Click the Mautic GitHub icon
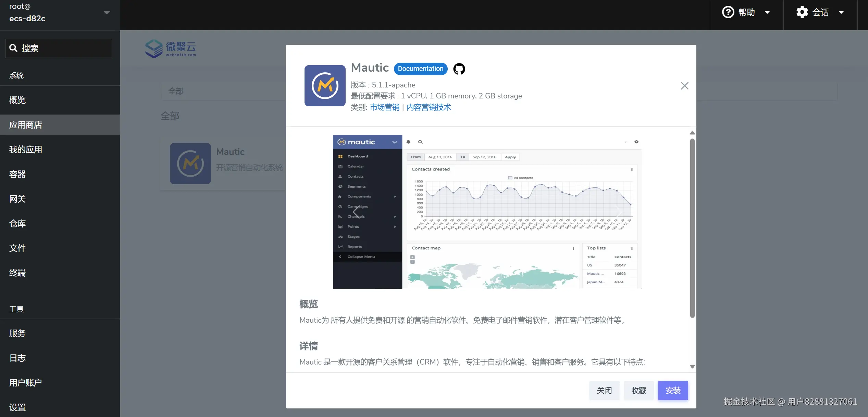Viewport: 868px width, 417px height. [459, 69]
